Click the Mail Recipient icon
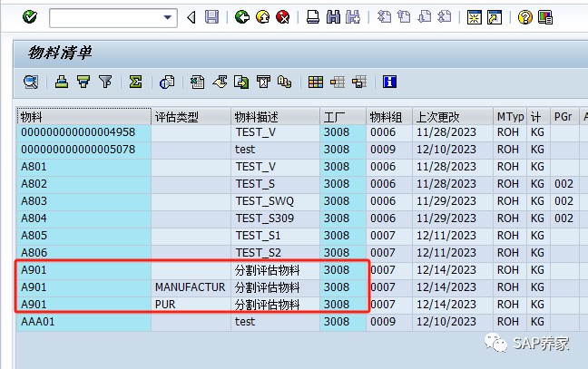 (x=263, y=82)
